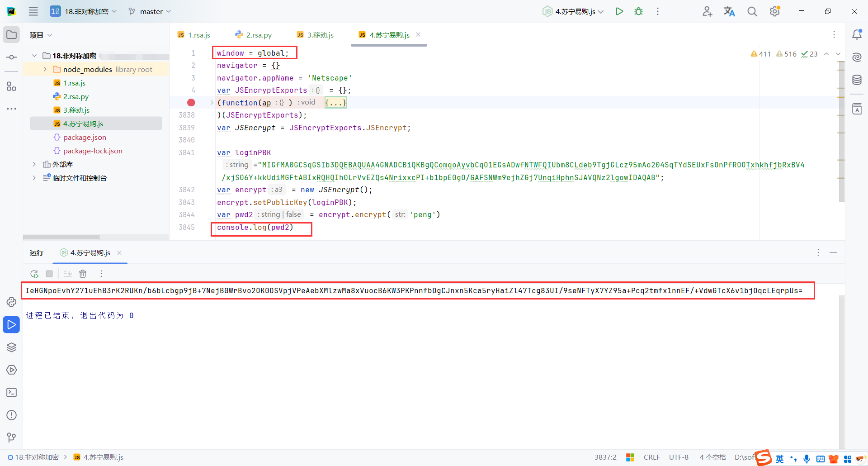Click the 4 个空格 indent status
The image size is (868, 466).
[x=712, y=457]
